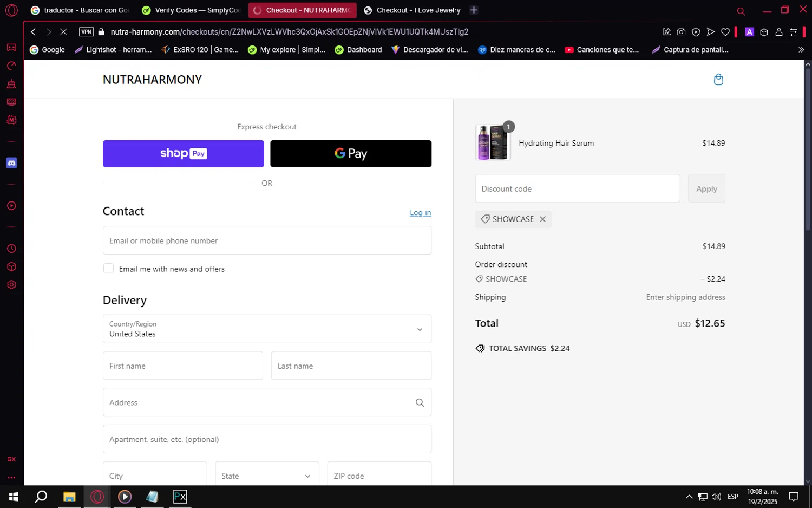The height and width of the screenshot is (508, 812).
Task: Switch to Verify Codes SimplyCodes tab
Action: click(191, 10)
